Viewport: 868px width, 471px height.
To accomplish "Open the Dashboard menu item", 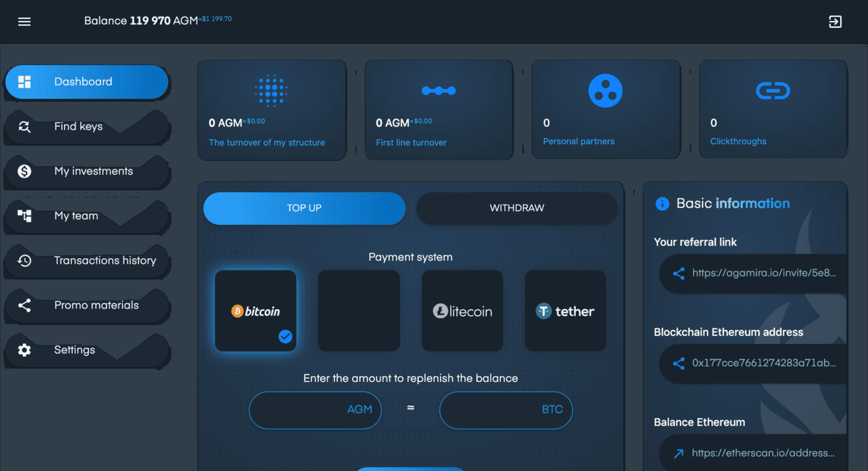I will (87, 82).
